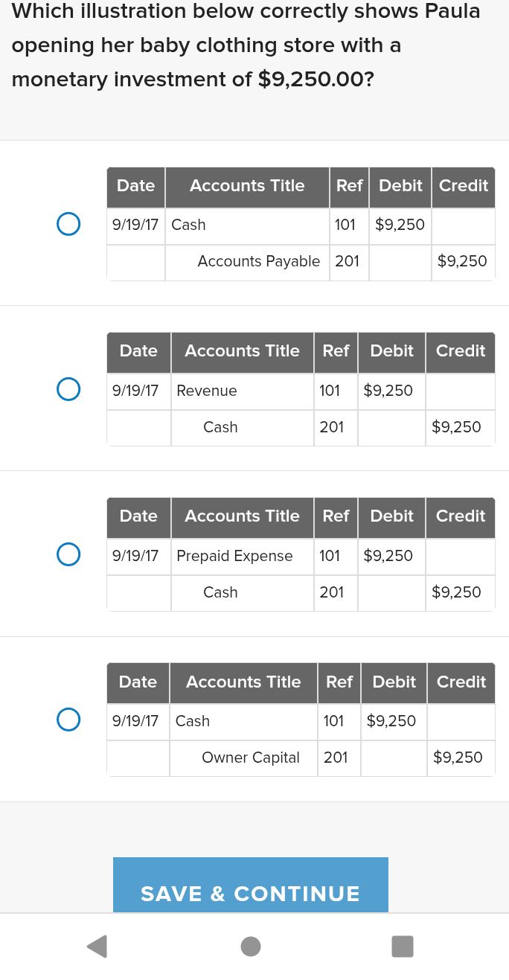
Task: Tap the Cash row above Accounts Payable
Action: point(188,225)
